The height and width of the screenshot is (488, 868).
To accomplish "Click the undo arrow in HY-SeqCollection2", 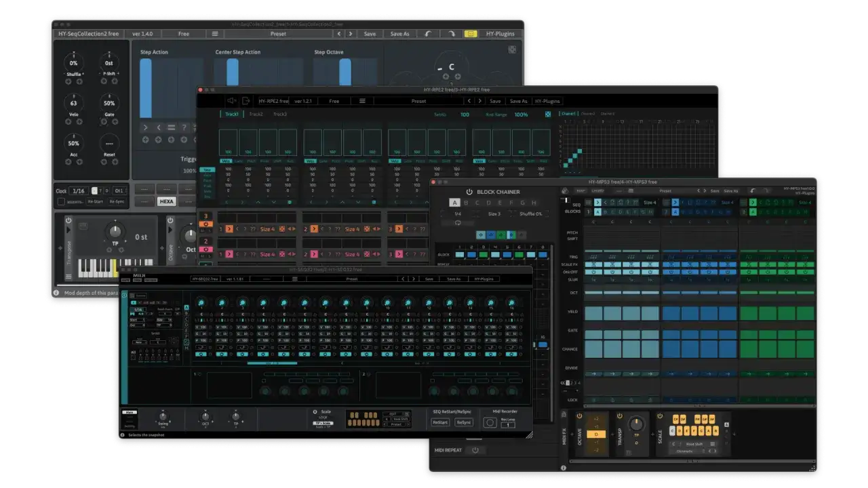I will [427, 33].
